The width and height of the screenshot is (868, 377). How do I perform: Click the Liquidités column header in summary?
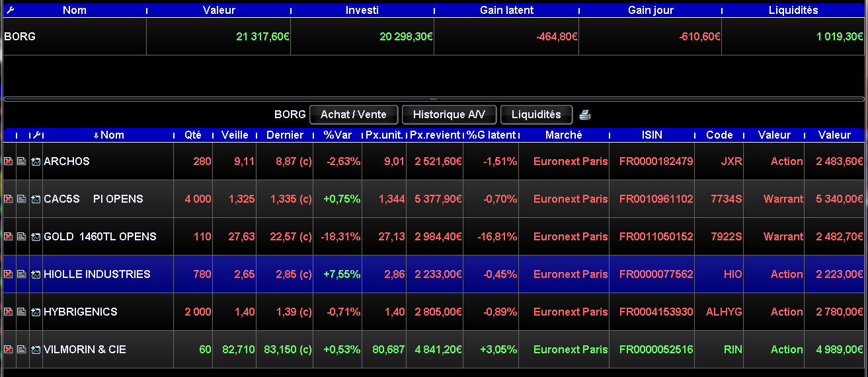(x=794, y=11)
